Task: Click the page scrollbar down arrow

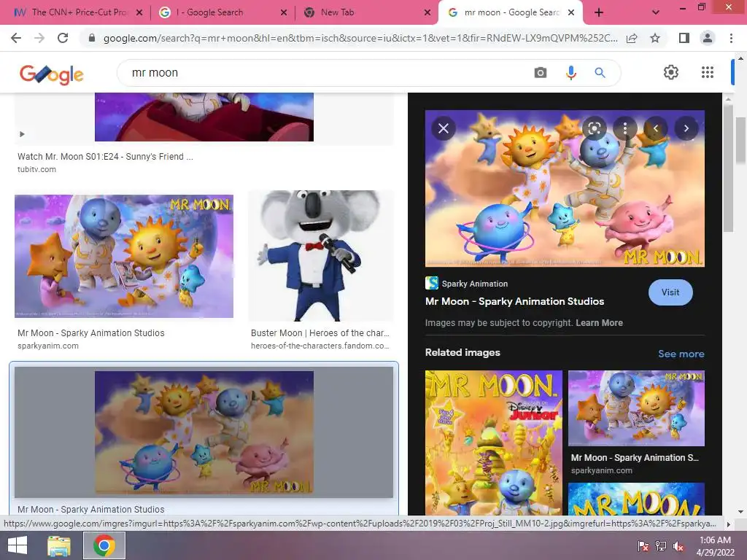Action: click(740, 512)
